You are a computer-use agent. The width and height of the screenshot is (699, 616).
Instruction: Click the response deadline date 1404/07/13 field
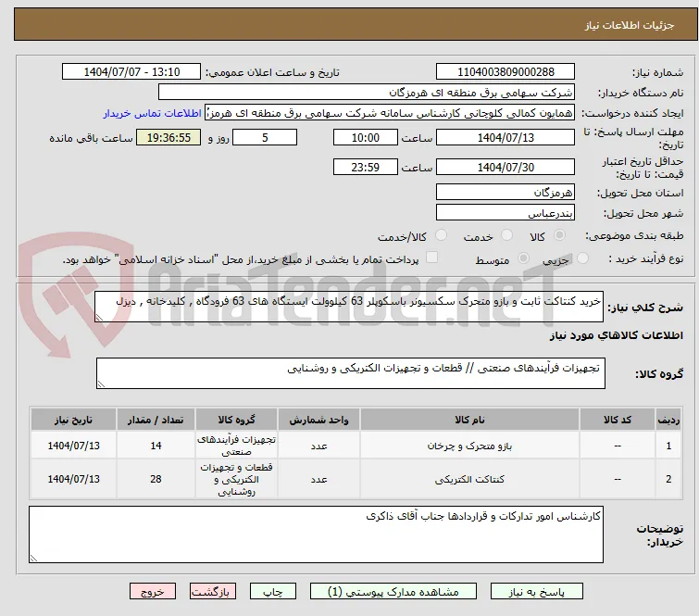click(x=506, y=137)
